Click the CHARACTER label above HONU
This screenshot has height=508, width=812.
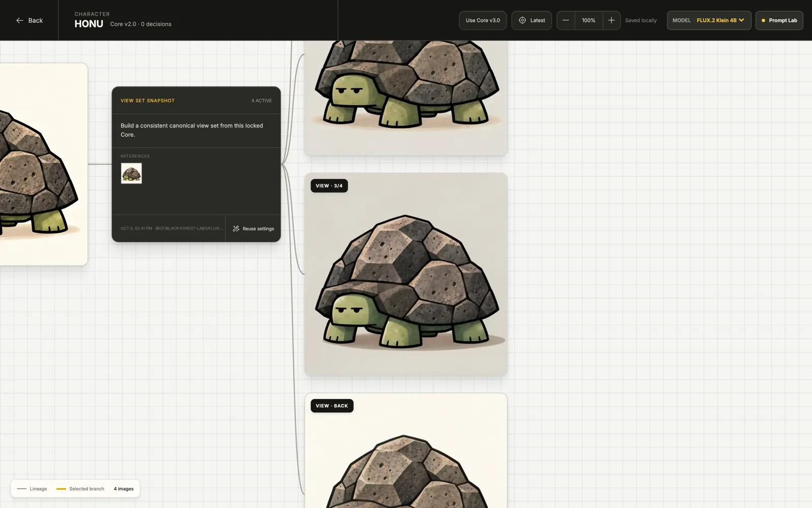click(92, 14)
